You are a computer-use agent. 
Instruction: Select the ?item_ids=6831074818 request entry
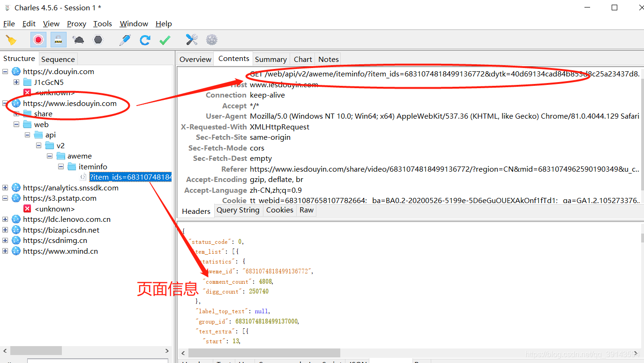pos(130,177)
